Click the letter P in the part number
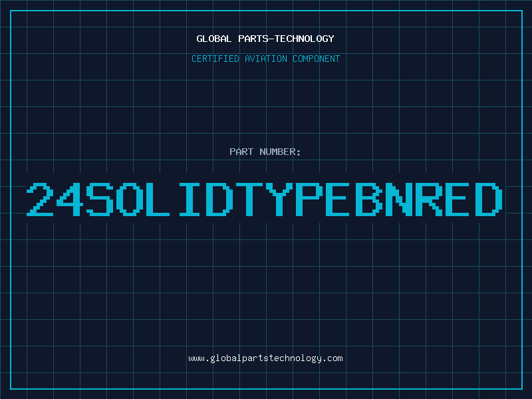532x399 pixels. (x=310, y=199)
